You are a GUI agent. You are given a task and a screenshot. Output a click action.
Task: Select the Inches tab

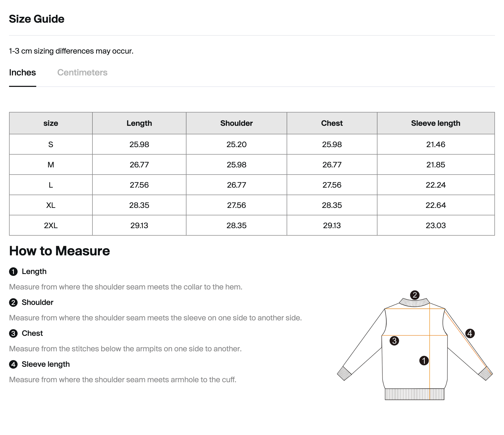point(22,72)
